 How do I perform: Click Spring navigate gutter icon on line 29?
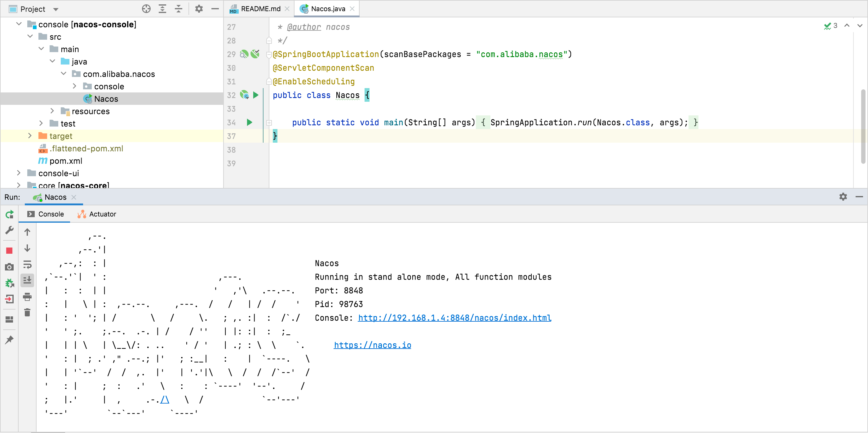pyautogui.click(x=244, y=54)
